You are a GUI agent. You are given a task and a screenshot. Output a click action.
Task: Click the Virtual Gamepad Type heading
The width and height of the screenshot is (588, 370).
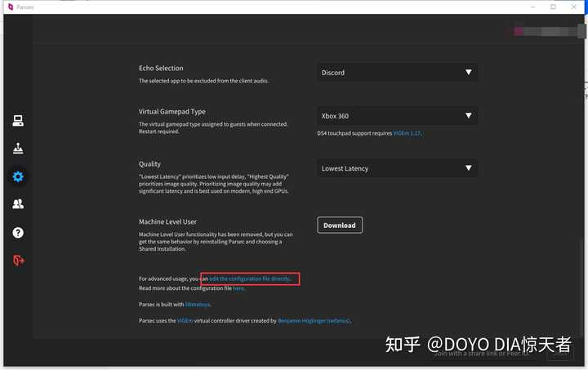point(172,112)
